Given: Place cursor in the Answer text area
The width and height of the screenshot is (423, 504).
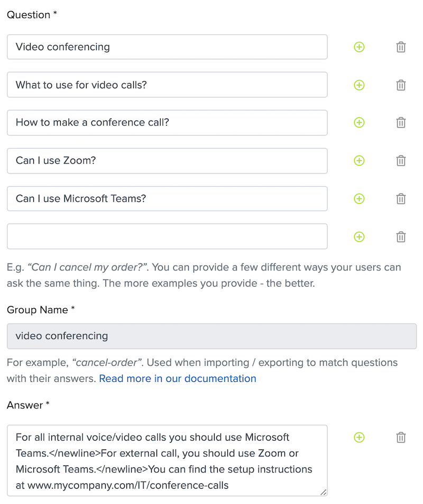Looking at the screenshot, I should (167, 460).
